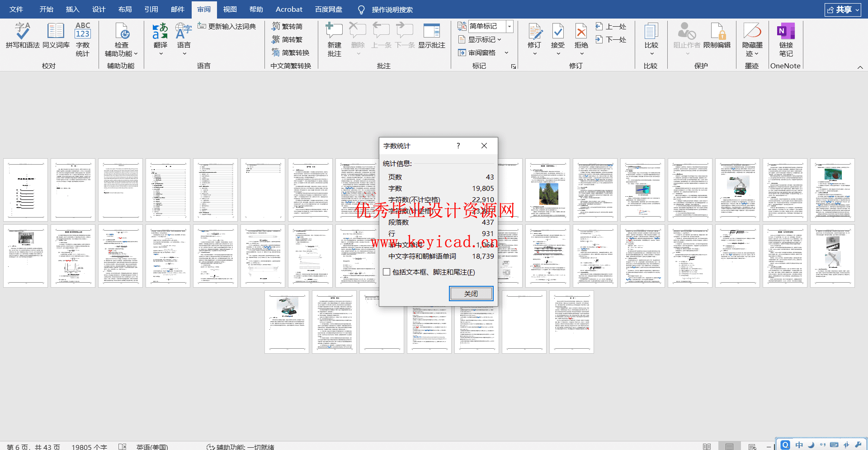The height and width of the screenshot is (450, 868).
Task: Click the Share button
Action: pos(843,9)
